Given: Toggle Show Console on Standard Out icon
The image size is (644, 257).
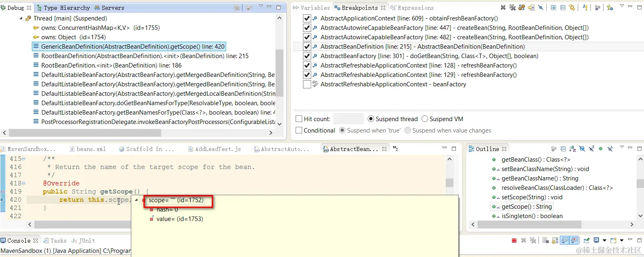Looking at the screenshot, I should 565,240.
